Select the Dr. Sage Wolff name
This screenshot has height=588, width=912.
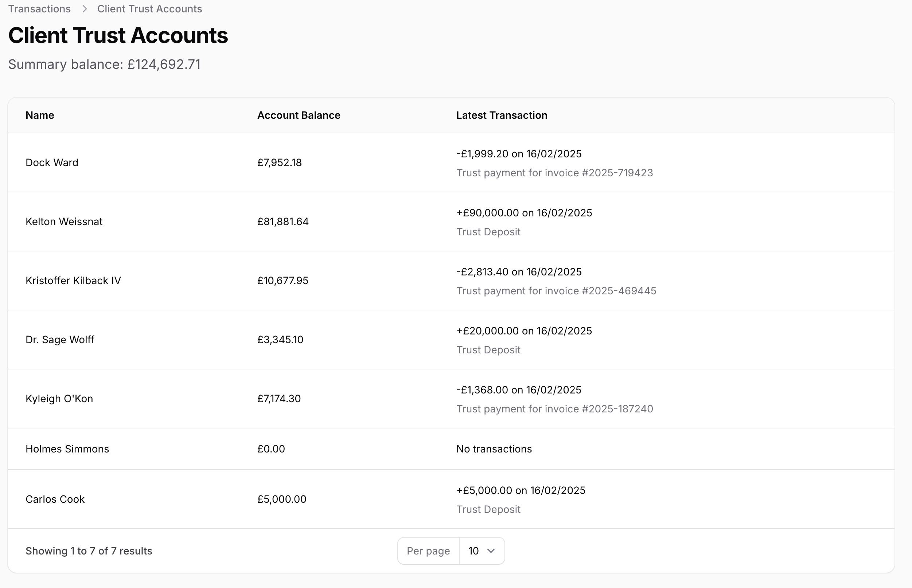[60, 340]
